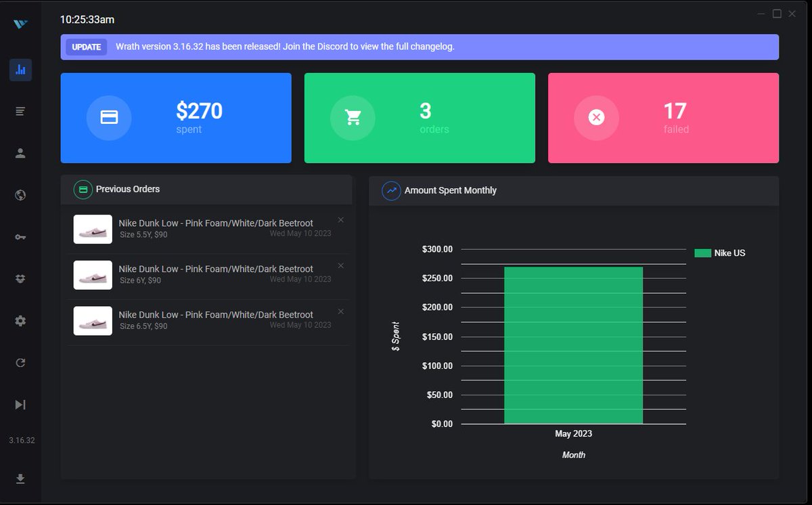Image resolution: width=812 pixels, height=505 pixels.
Task: Toggle the Nike US legend swatch
Action: [702, 253]
